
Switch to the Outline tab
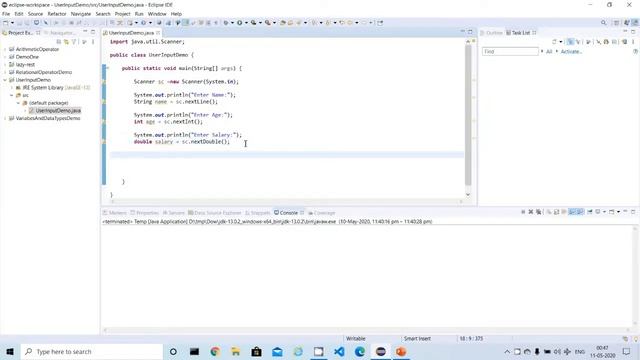click(491, 33)
